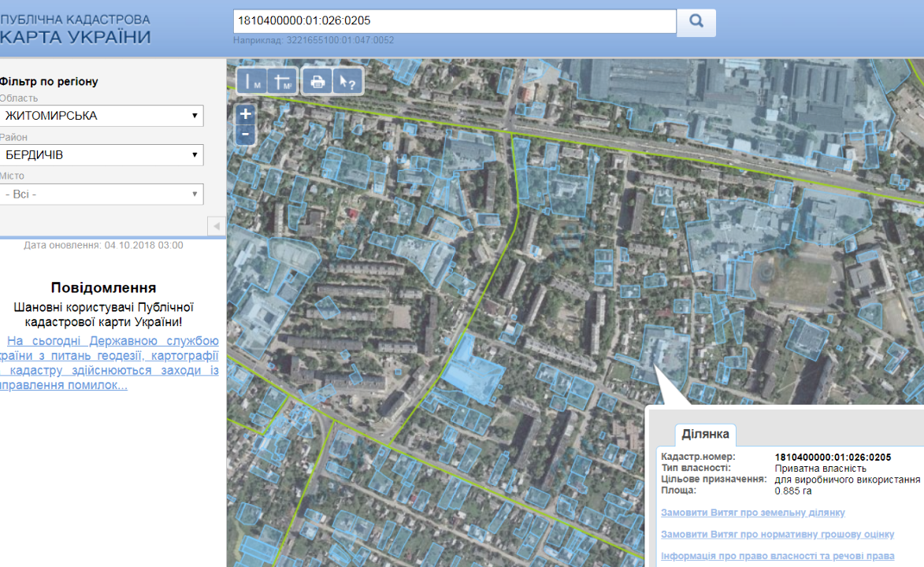Click the cadastral number search field
The width and height of the screenshot is (924, 567).
click(455, 21)
